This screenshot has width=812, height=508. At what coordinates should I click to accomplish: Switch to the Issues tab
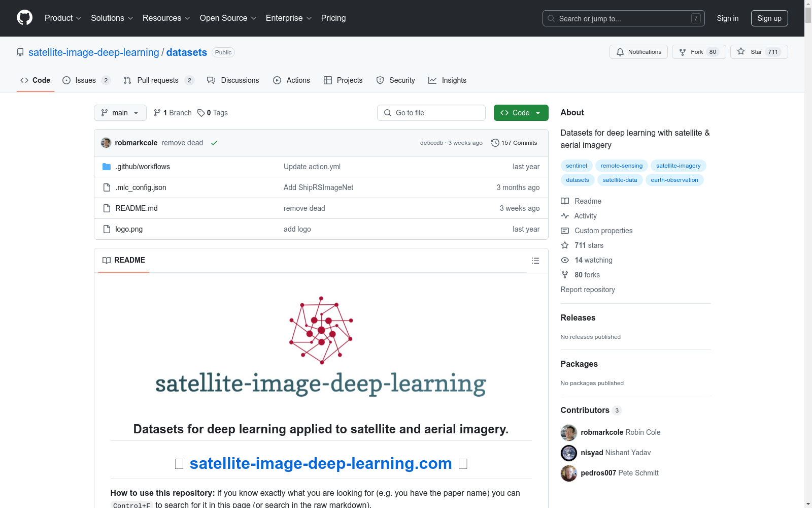[86, 80]
